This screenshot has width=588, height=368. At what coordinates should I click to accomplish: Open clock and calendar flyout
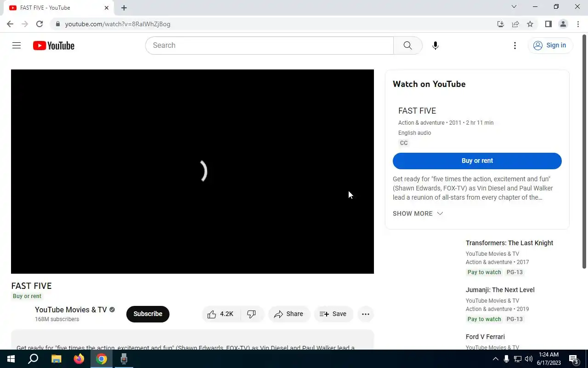548,359
